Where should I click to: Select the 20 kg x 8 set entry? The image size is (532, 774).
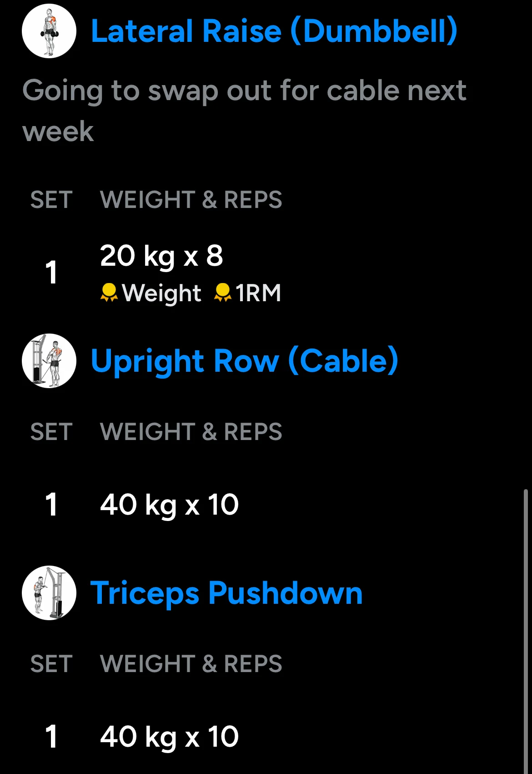(x=161, y=256)
